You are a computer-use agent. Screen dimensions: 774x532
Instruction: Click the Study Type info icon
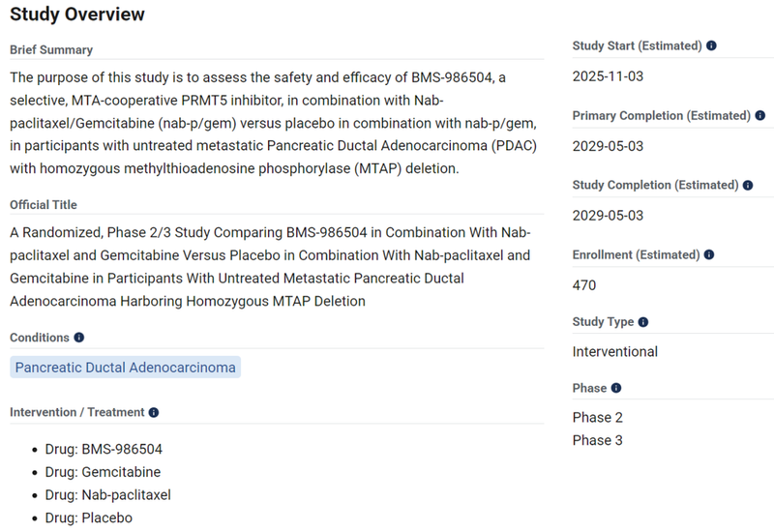pyautogui.click(x=642, y=322)
